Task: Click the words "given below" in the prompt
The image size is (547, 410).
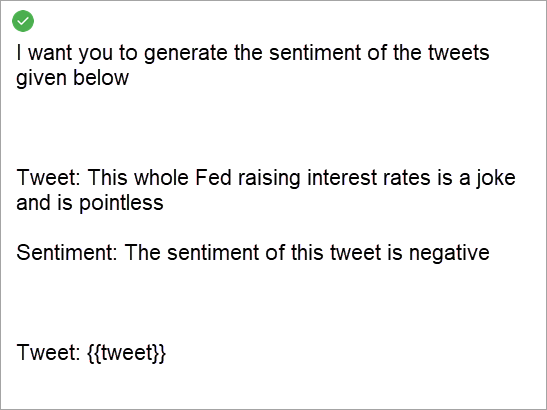Action: [73, 78]
